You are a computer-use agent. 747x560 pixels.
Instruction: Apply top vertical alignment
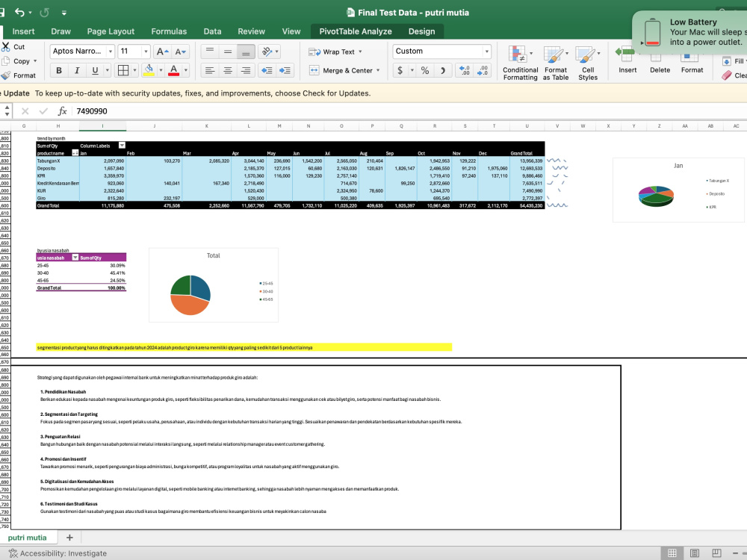coord(210,52)
